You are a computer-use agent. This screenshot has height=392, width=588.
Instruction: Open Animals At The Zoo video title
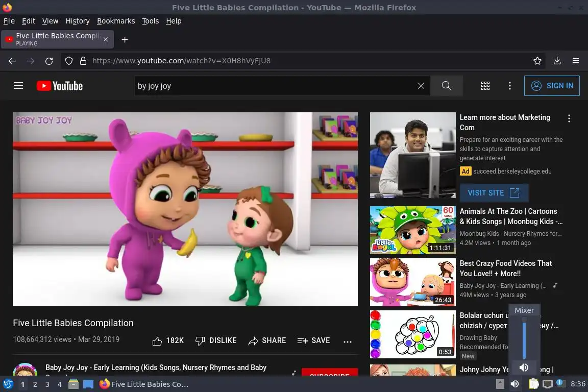click(x=511, y=216)
